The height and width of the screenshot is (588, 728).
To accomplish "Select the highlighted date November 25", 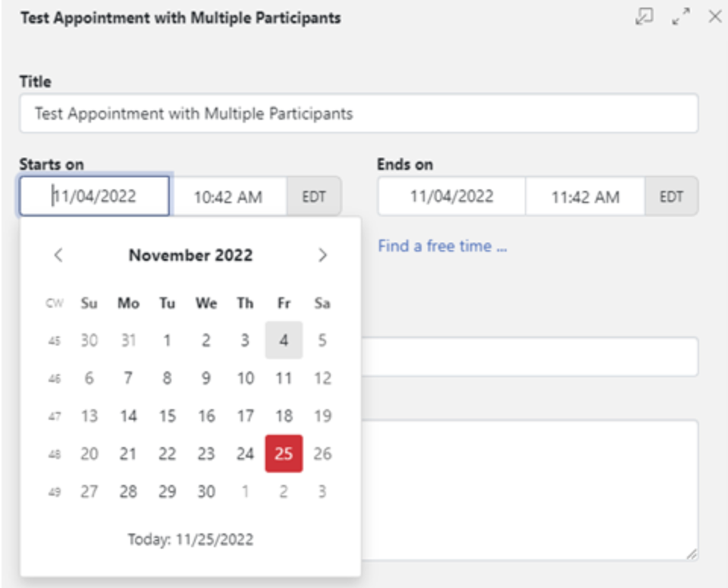I will (x=282, y=455).
